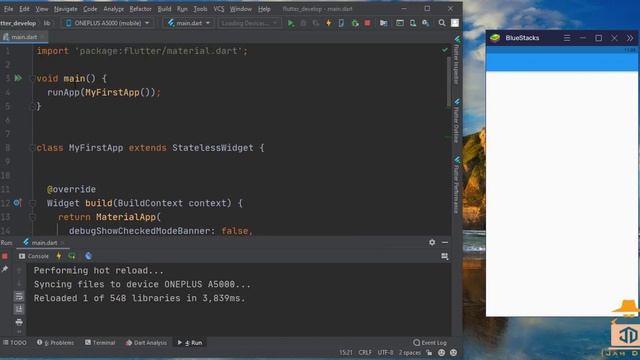Click the run gutter arrow beside void main
640x360 pixels.
tap(18, 78)
